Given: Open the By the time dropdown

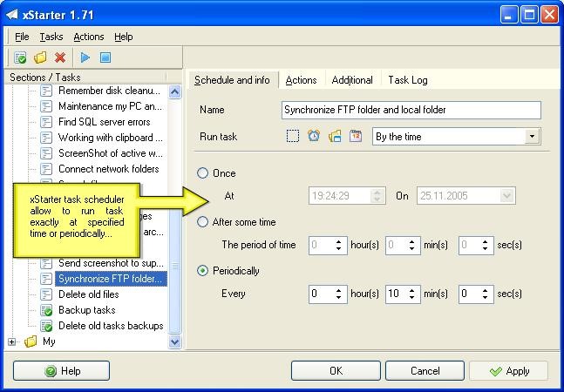Looking at the screenshot, I should 532,137.
